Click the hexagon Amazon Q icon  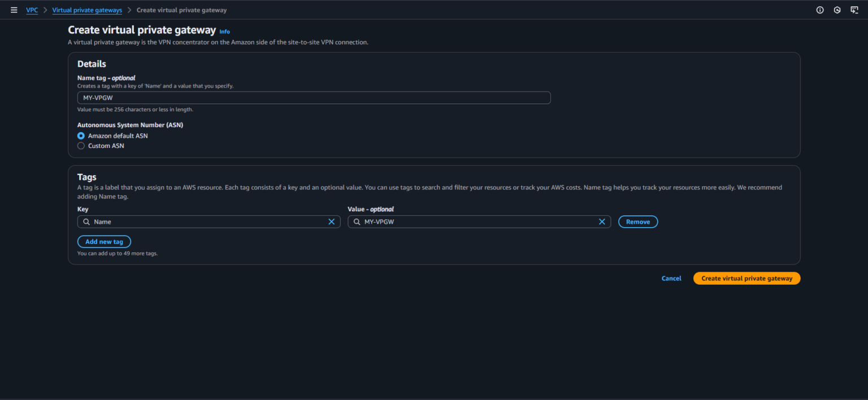coord(837,10)
